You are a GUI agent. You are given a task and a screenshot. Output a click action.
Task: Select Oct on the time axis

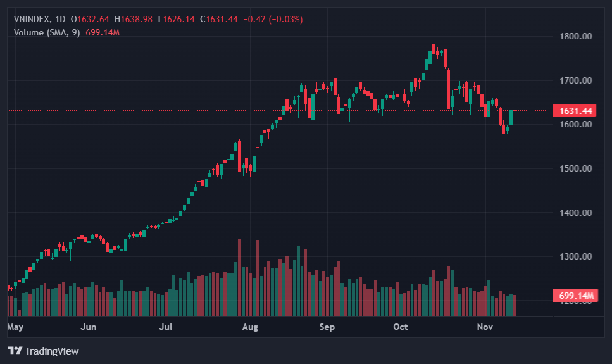coord(401,327)
